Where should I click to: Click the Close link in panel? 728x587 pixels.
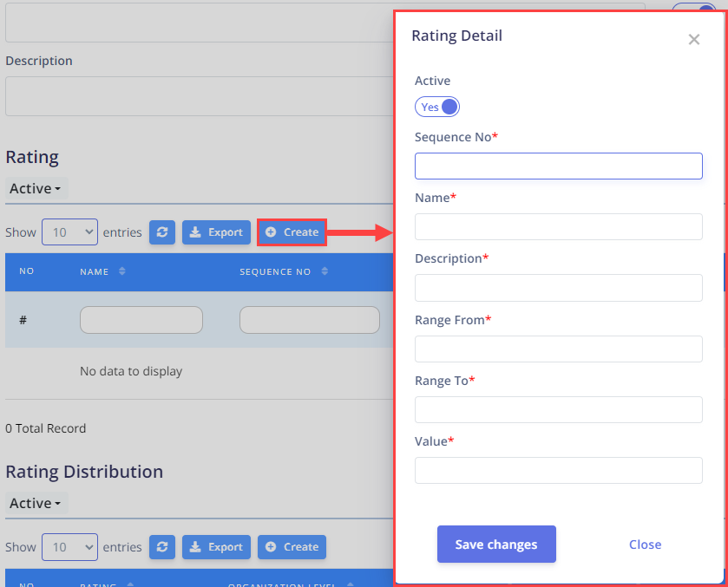[x=645, y=545]
